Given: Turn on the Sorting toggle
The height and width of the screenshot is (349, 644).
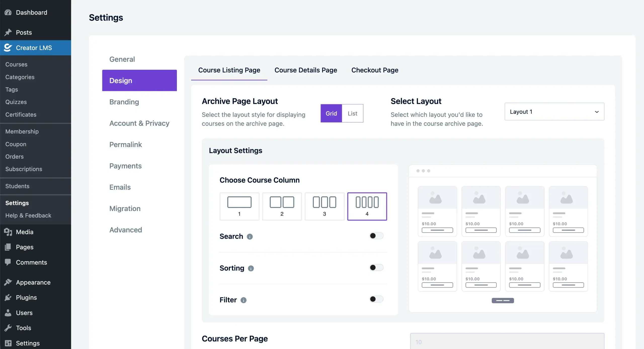Looking at the screenshot, I should pos(376,267).
